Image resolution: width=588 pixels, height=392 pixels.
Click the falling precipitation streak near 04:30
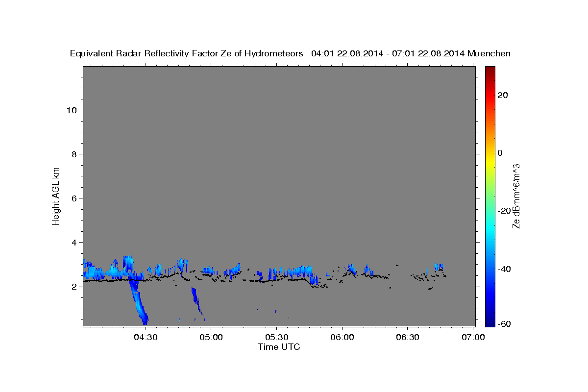[x=138, y=301]
